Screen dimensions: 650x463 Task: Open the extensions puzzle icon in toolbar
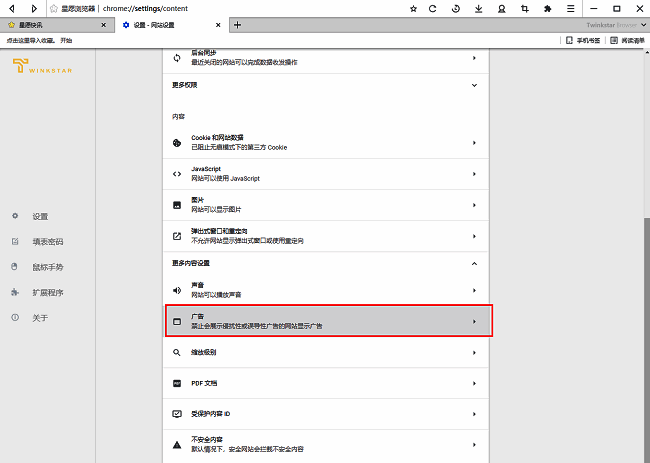547,8
